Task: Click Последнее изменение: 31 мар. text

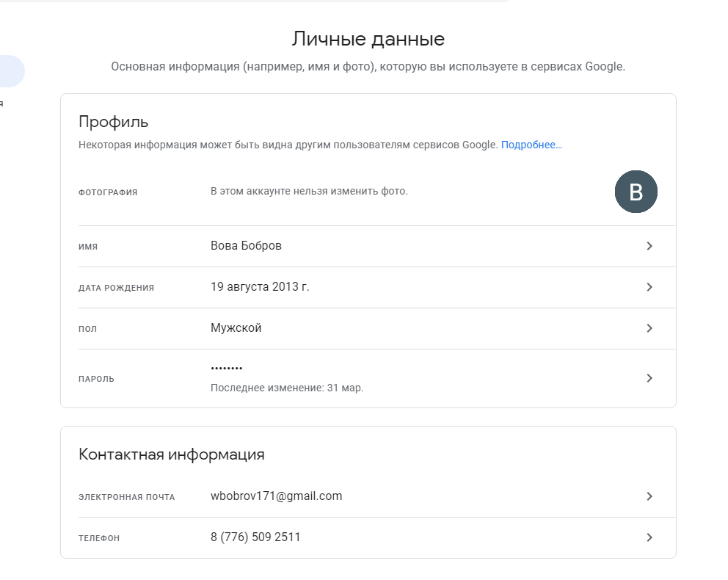Action: [x=287, y=388]
